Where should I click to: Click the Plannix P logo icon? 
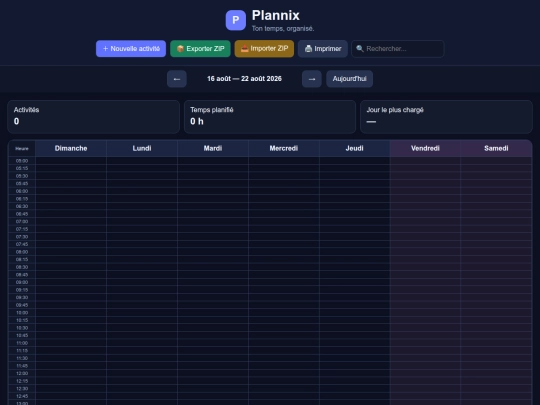[236, 20]
